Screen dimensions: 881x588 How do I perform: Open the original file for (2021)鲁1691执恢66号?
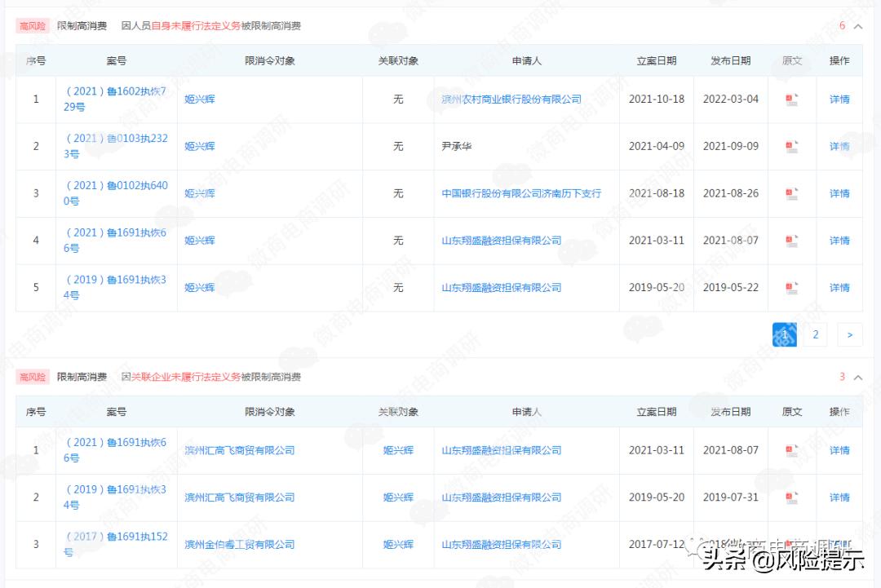tap(792, 240)
